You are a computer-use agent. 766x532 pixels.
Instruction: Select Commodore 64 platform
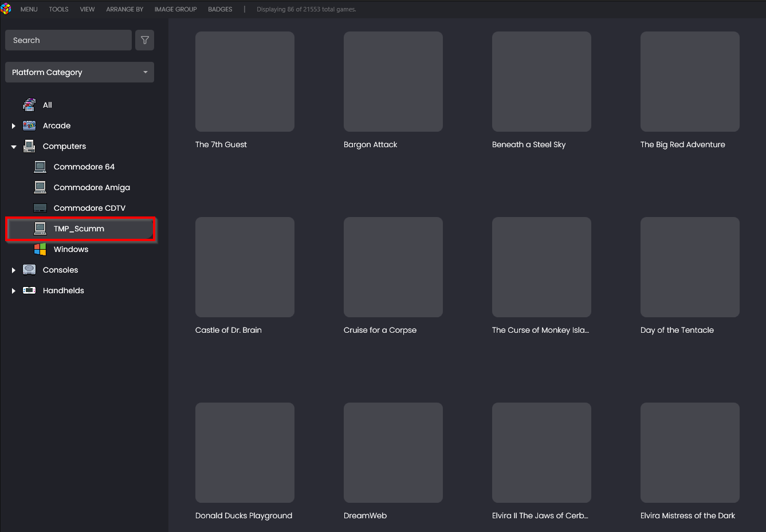pos(84,167)
